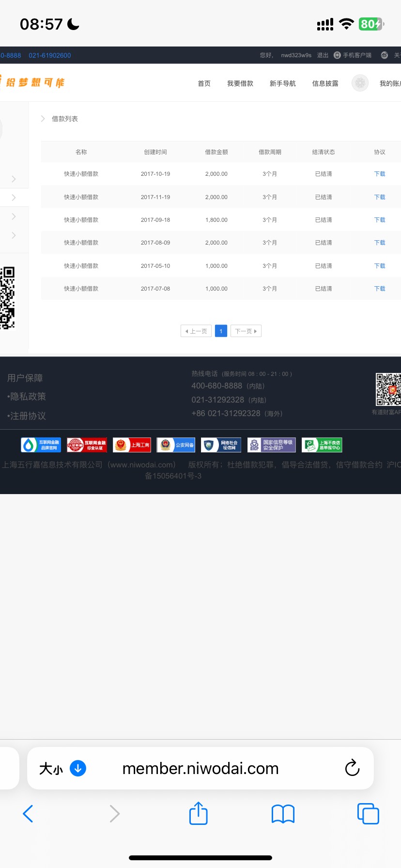This screenshot has height=868, width=401.
Task: Download agreement for 2017-10-19 loan
Action: (380, 174)
